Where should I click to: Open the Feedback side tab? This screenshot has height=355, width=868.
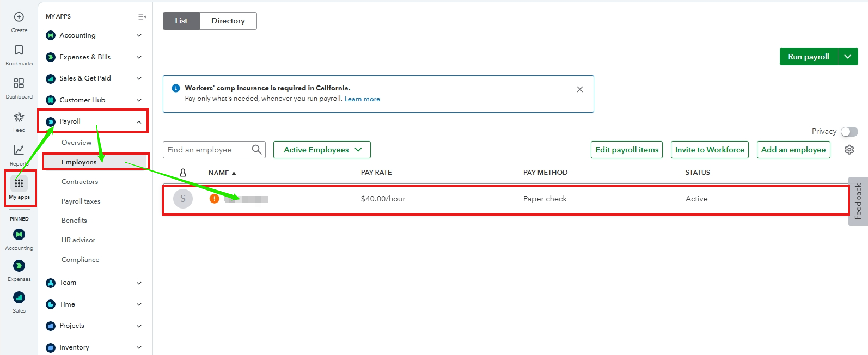tap(858, 201)
